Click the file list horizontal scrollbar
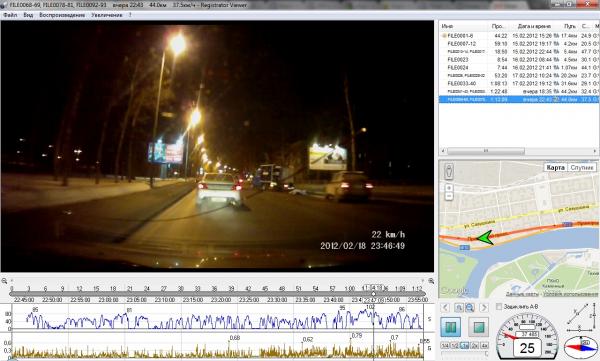 tap(518, 151)
